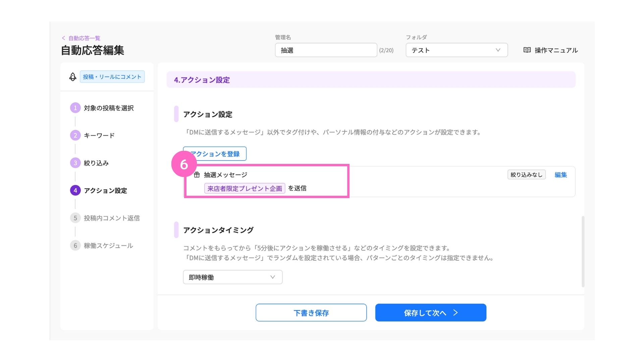Image resolution: width=644 pixels, height=362 pixels.
Task: Go to step 1 circle icon
Action: coord(75,108)
